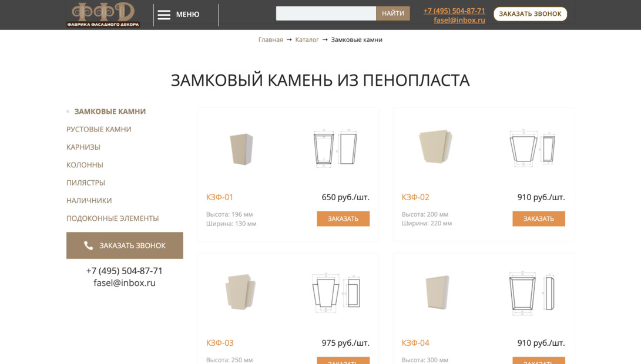
Task: Open the КАРНИЗЫ category
Action: [x=83, y=147]
